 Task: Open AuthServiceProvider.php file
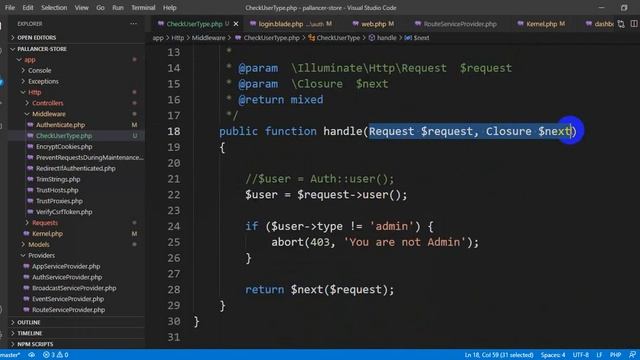pyautogui.click(x=76, y=277)
